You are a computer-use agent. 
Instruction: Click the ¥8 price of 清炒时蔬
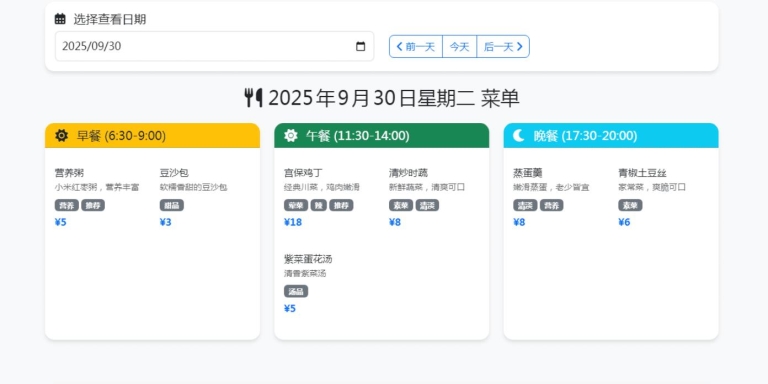pyautogui.click(x=395, y=222)
